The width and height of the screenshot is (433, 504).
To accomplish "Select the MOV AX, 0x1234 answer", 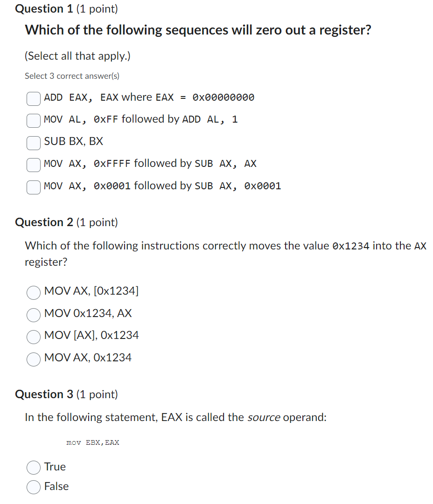I will click(x=33, y=359).
